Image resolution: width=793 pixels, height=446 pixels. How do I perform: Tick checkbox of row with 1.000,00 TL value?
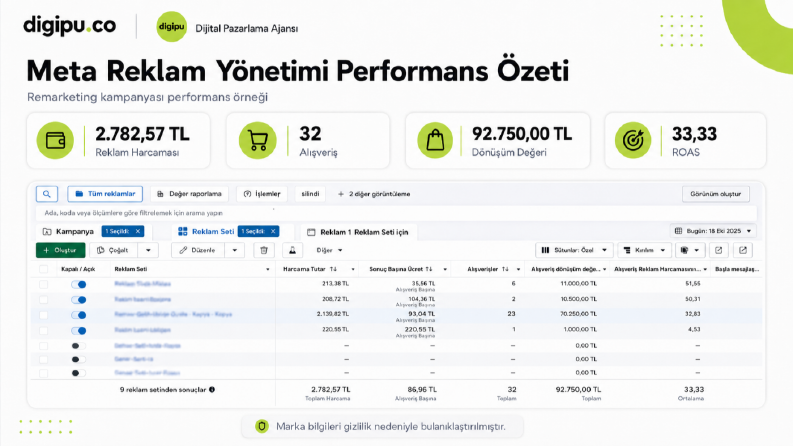point(43,331)
